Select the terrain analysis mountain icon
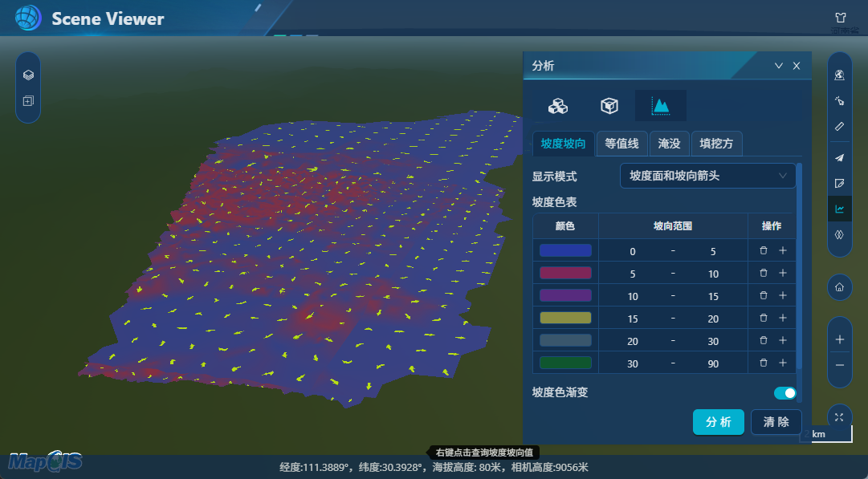 pyautogui.click(x=660, y=106)
